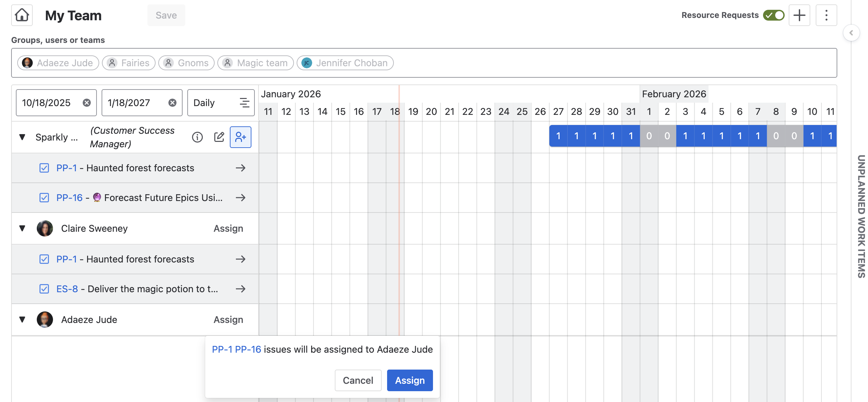
Task: Click the plus icon next to Resource Requests
Action: click(x=799, y=15)
